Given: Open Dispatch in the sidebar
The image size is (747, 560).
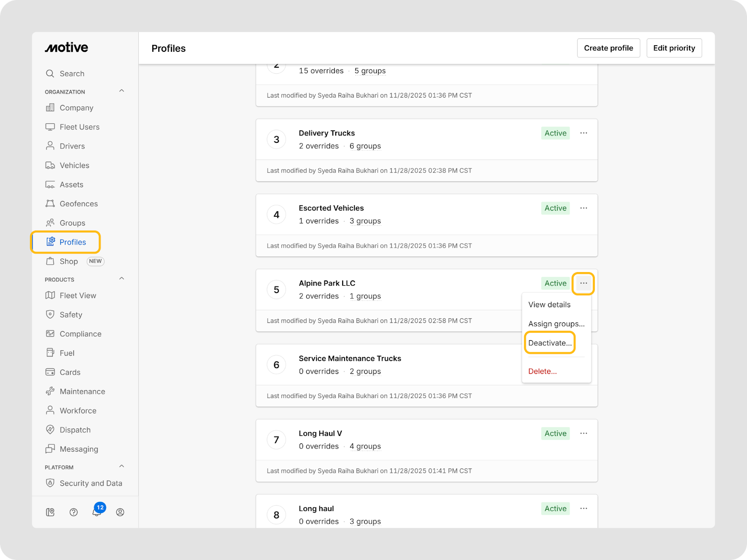Looking at the screenshot, I should pos(75,430).
